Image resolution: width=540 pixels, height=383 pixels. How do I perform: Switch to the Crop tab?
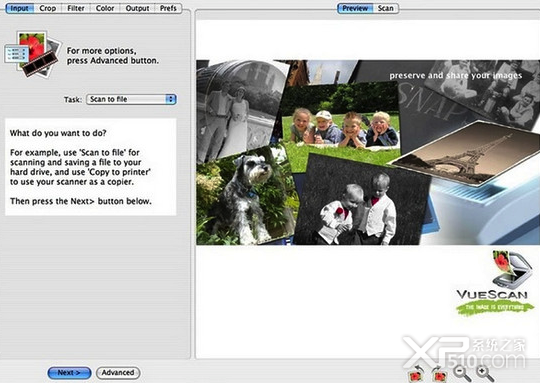click(x=48, y=8)
